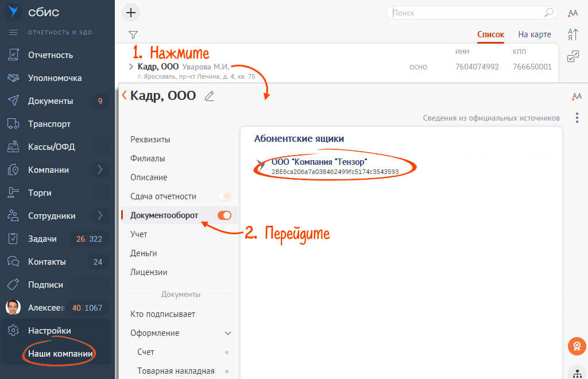The image size is (588, 379).
Task: Click the ОСНО tax system label
Action: (418, 67)
